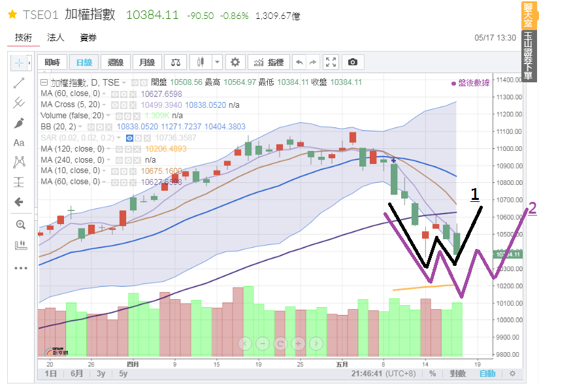Image resolution: width=588 pixels, height=392 pixels.
Task: Open the pattern drawing tool
Action: click(19, 162)
